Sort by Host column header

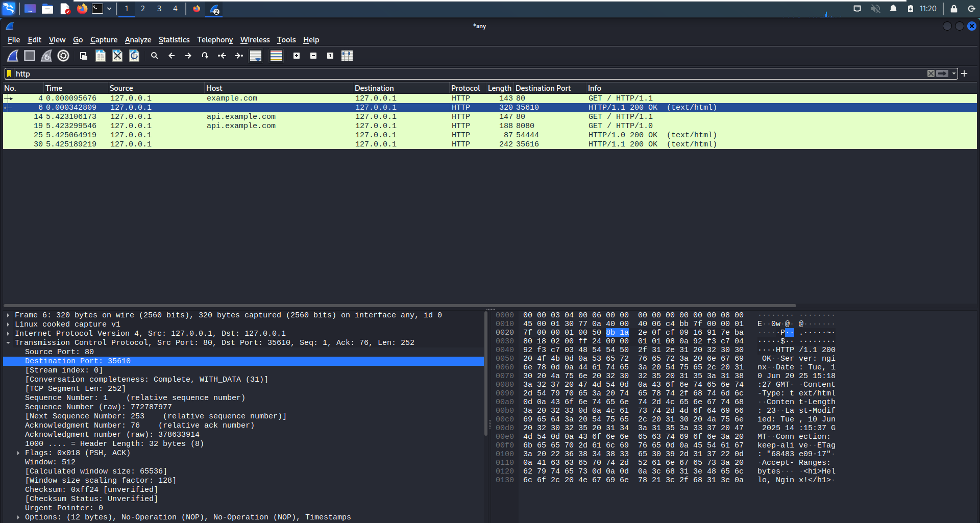click(x=279, y=88)
